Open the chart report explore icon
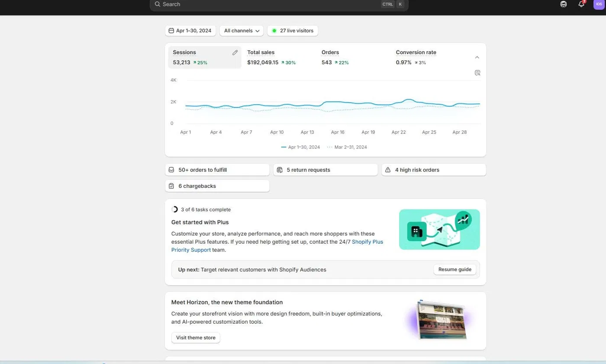 coord(477,73)
